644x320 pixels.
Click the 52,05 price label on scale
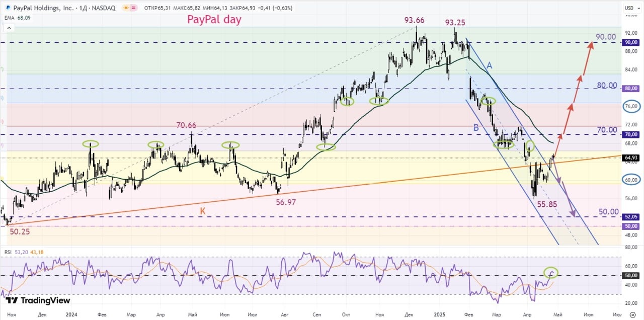631,217
